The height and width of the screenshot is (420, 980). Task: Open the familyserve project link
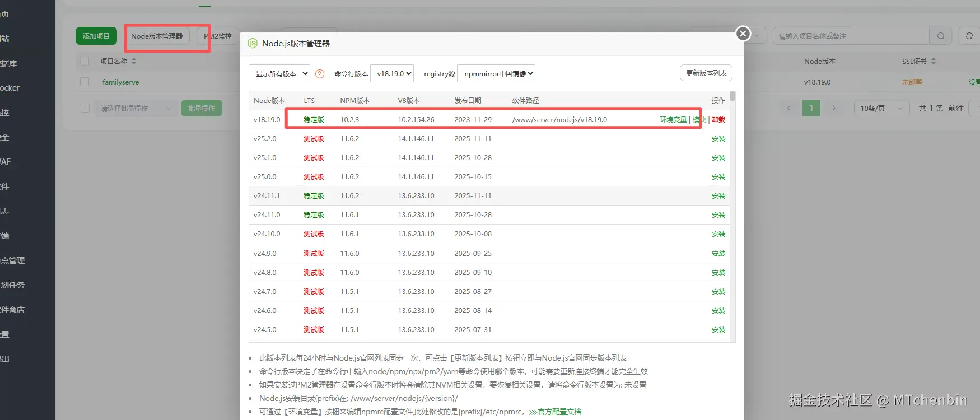pos(120,82)
